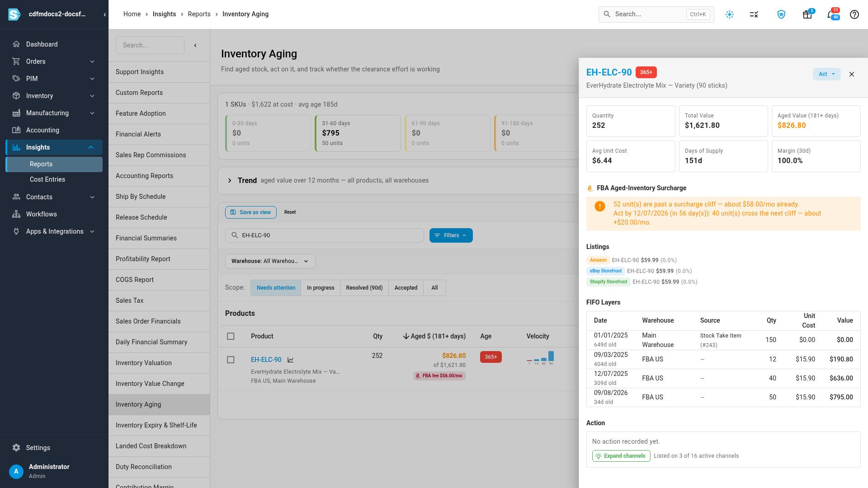Open the Profitability Report item
The width and height of the screenshot is (868, 488).
pos(159,259)
